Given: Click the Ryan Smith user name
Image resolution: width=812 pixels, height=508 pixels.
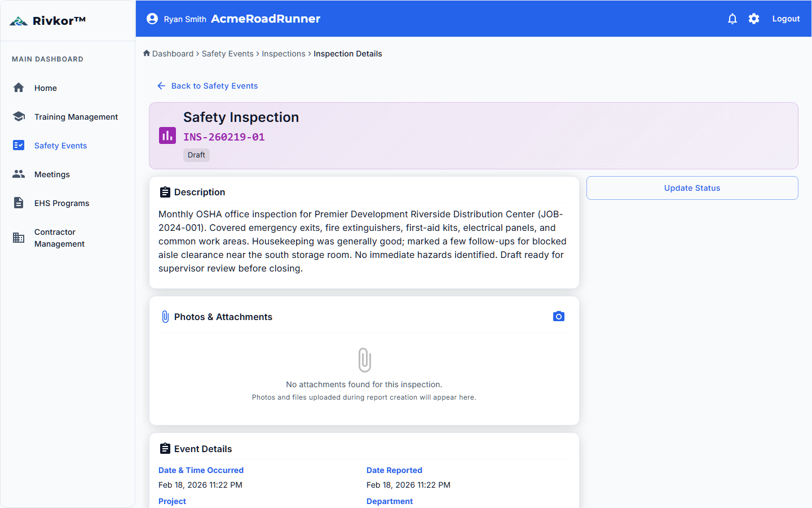Looking at the screenshot, I should pos(185,19).
